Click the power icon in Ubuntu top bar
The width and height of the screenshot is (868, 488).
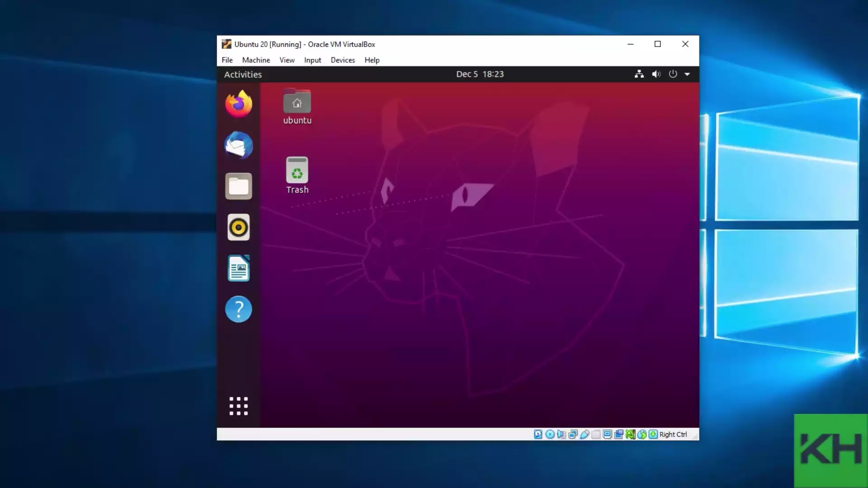673,74
